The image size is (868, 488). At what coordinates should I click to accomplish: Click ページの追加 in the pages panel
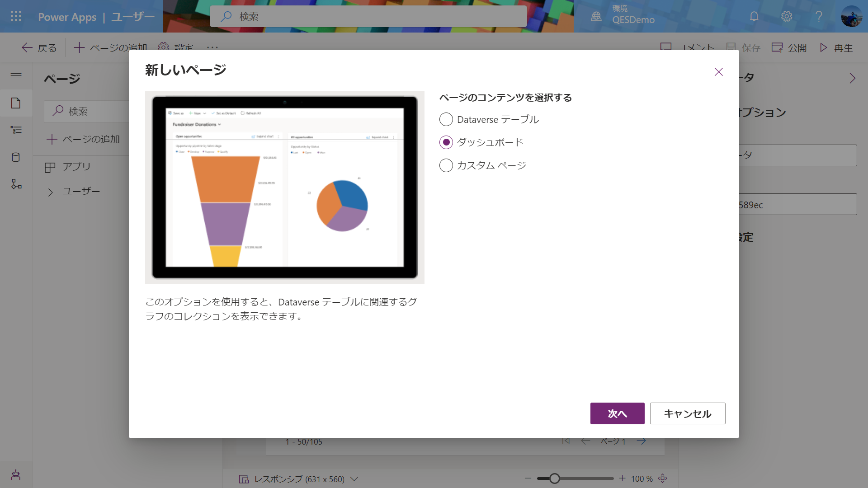pyautogui.click(x=83, y=139)
